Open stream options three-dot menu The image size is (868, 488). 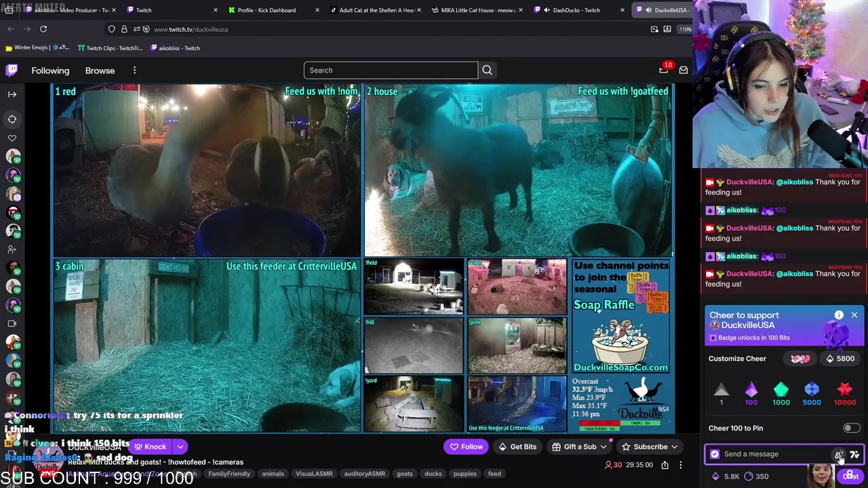pyautogui.click(x=681, y=465)
